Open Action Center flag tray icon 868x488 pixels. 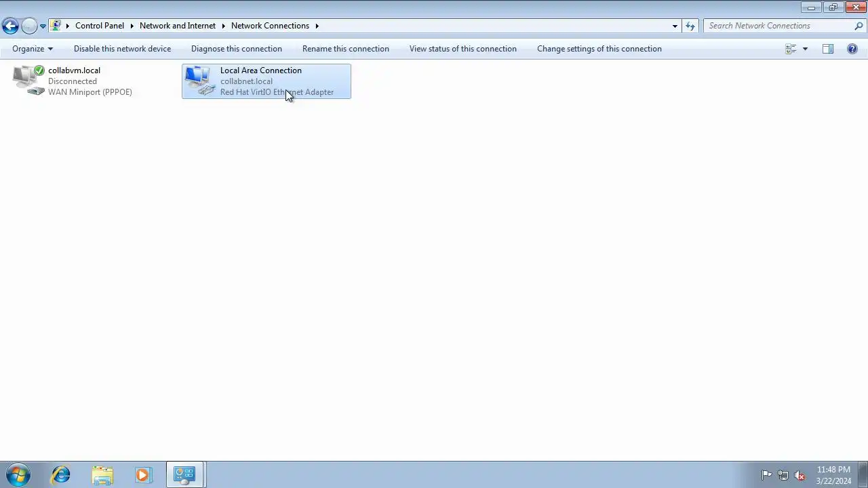(766, 475)
